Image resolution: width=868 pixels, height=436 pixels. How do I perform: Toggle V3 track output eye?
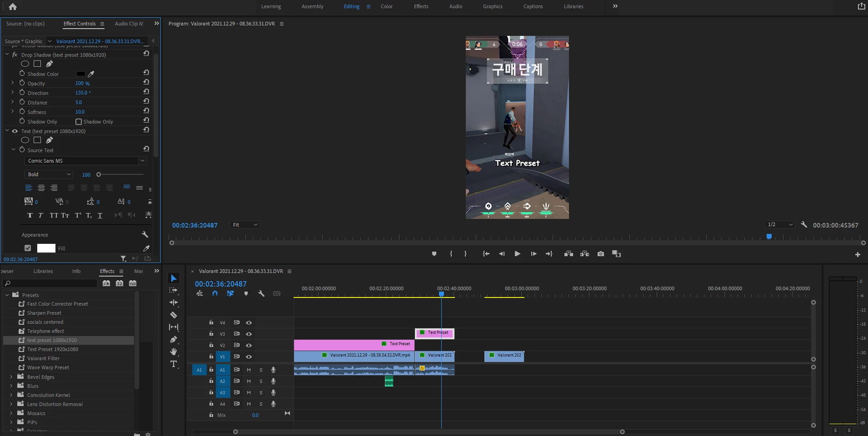click(x=249, y=334)
